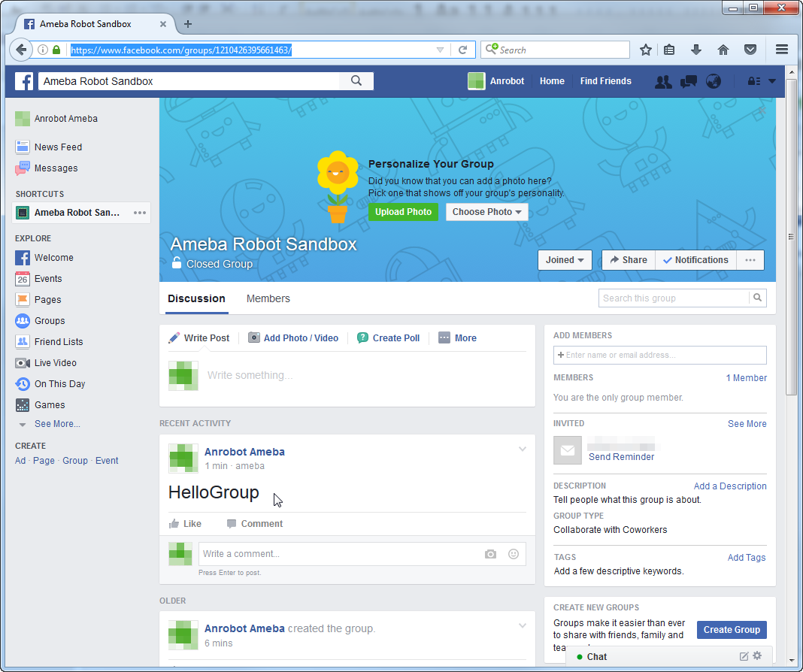This screenshot has height=672, width=803.
Task: Click the Anrobot Ameba author name on HelloGroup post
Action: click(x=245, y=452)
